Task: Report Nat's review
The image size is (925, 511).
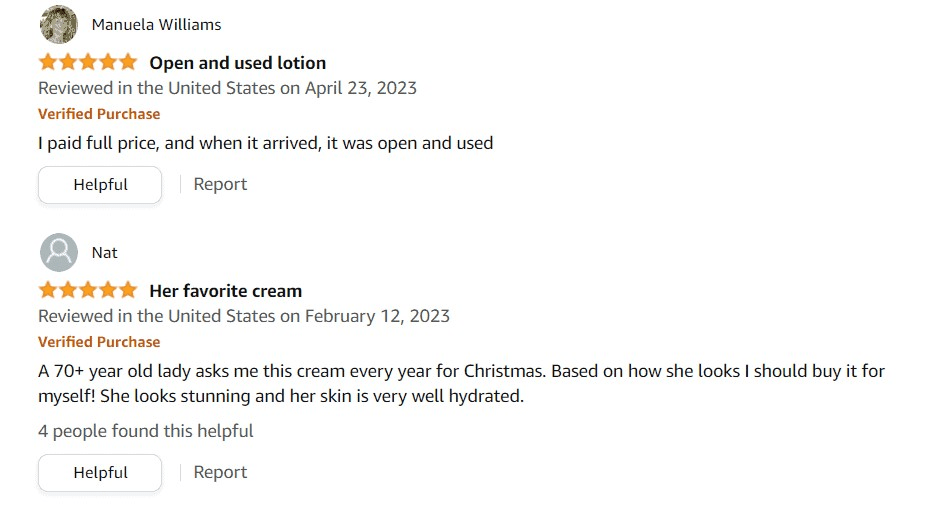Action: tap(220, 472)
